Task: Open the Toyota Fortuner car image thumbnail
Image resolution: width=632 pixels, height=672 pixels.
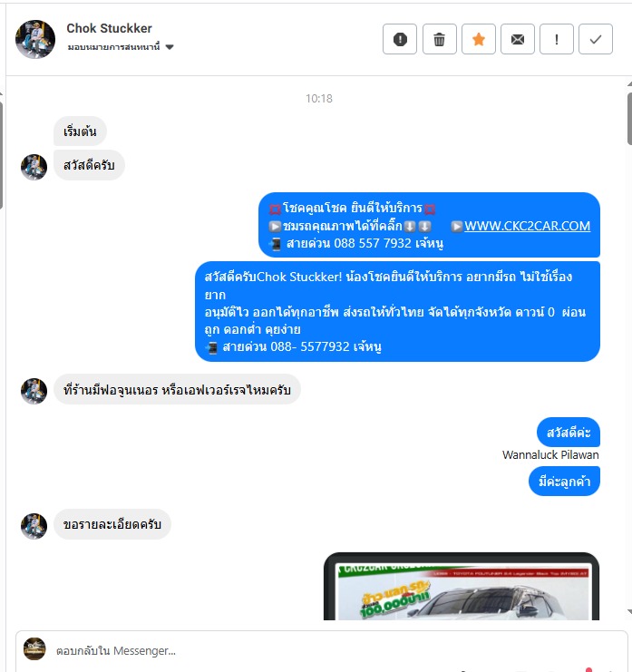Action: pos(462,586)
